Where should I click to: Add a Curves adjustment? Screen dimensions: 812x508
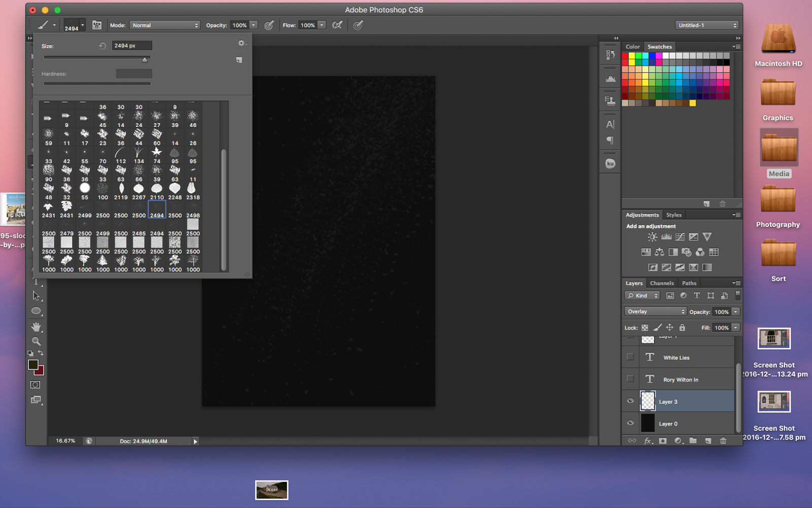(680, 237)
